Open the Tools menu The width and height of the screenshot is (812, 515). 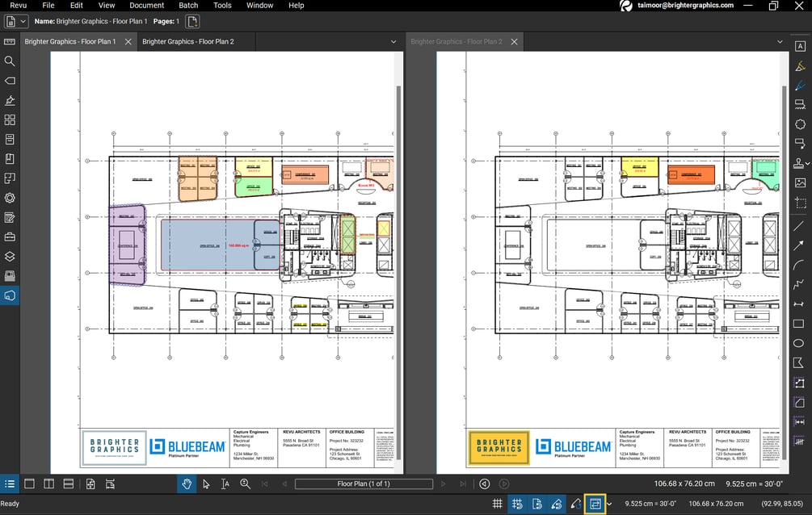222,6
